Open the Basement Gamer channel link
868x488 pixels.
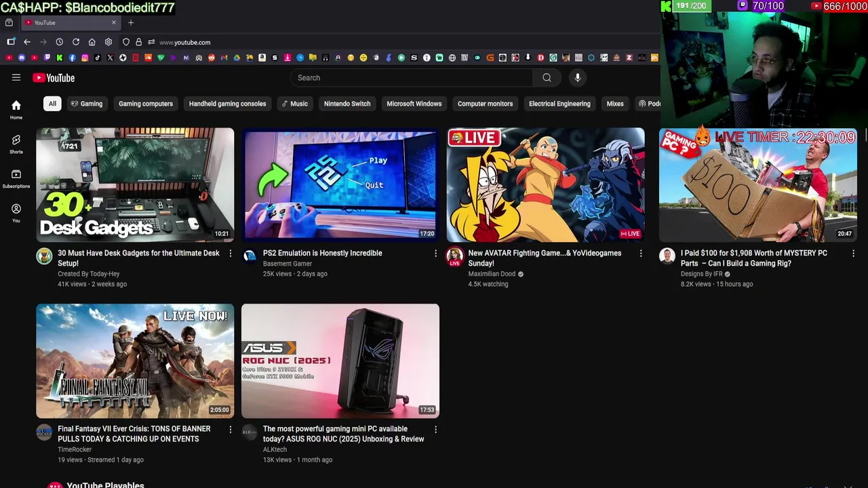pyautogui.click(x=288, y=264)
